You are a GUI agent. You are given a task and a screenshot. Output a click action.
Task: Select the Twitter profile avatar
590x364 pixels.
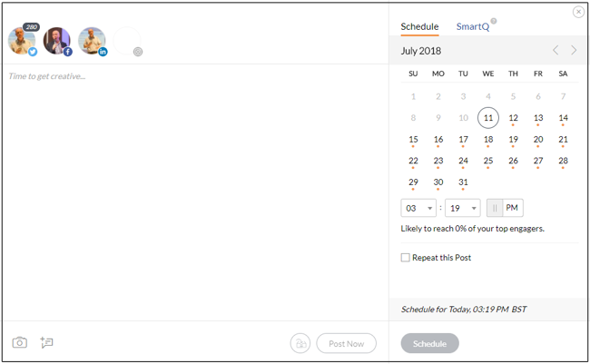21,41
